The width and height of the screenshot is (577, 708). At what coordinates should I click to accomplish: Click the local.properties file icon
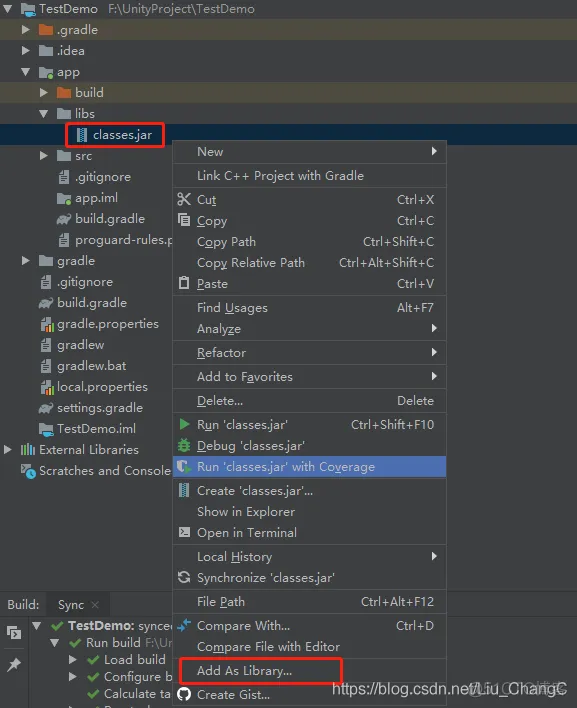click(x=47, y=387)
